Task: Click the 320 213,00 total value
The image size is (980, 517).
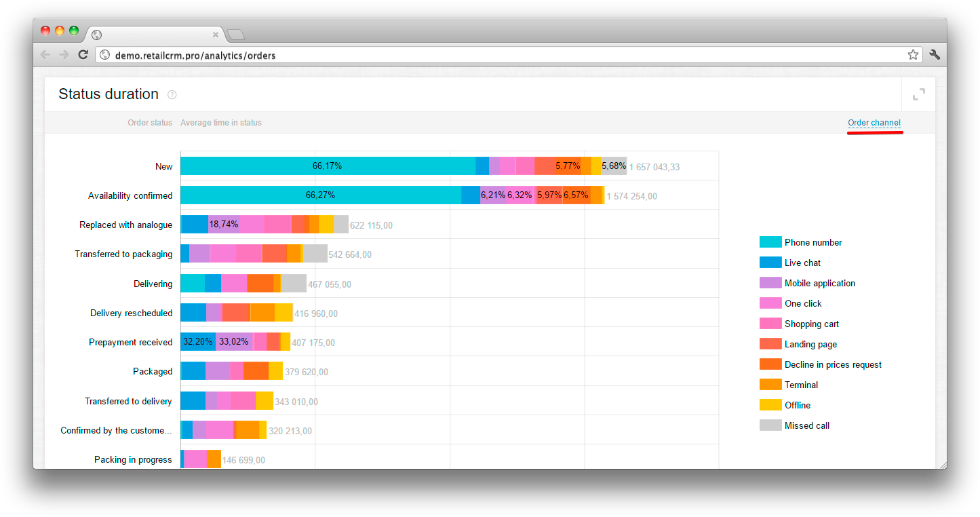Action: (x=290, y=431)
